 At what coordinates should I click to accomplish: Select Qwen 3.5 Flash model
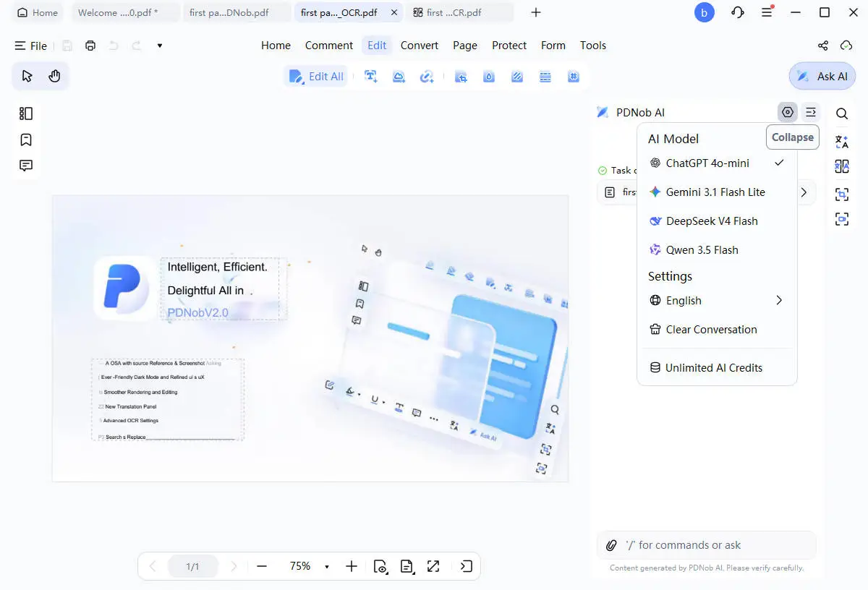(717, 250)
